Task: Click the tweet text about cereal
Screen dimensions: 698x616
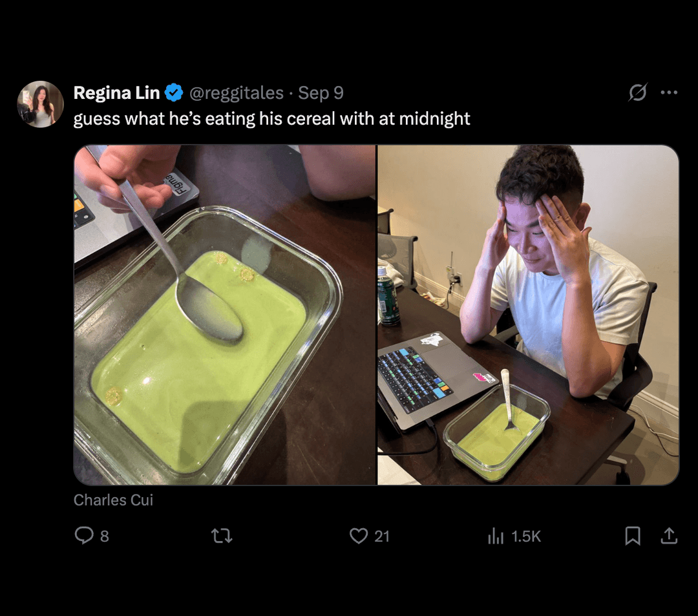Action: (x=271, y=119)
